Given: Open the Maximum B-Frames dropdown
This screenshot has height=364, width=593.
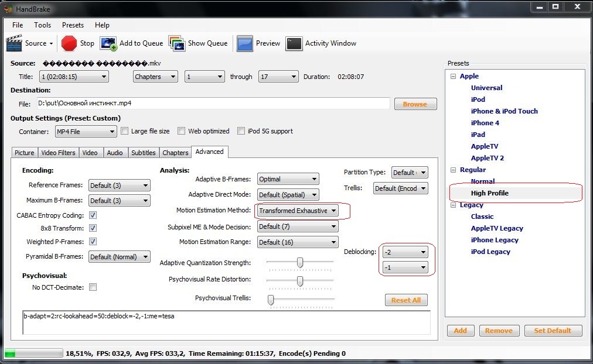Looking at the screenshot, I should pyautogui.click(x=119, y=201).
